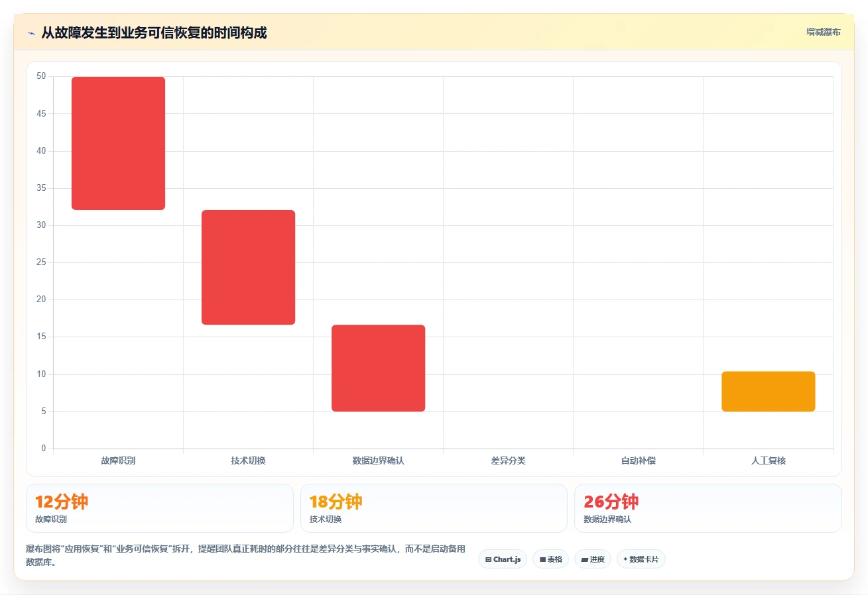
Task: Select the Chart.js tag chip
Action: (x=503, y=559)
